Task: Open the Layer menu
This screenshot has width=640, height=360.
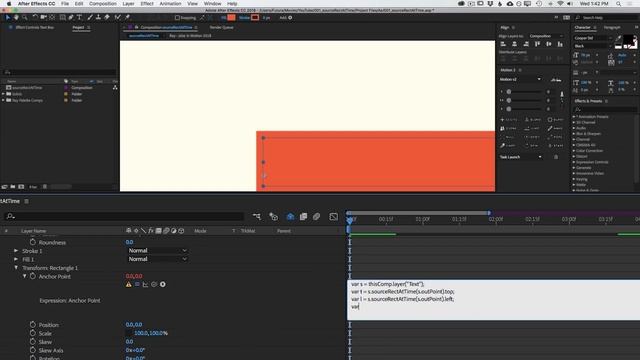Action: [x=128, y=3]
